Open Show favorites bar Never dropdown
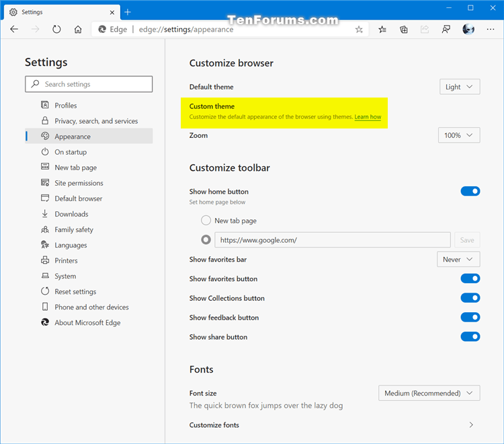Image resolution: width=504 pixels, height=444 pixels. 458,259
